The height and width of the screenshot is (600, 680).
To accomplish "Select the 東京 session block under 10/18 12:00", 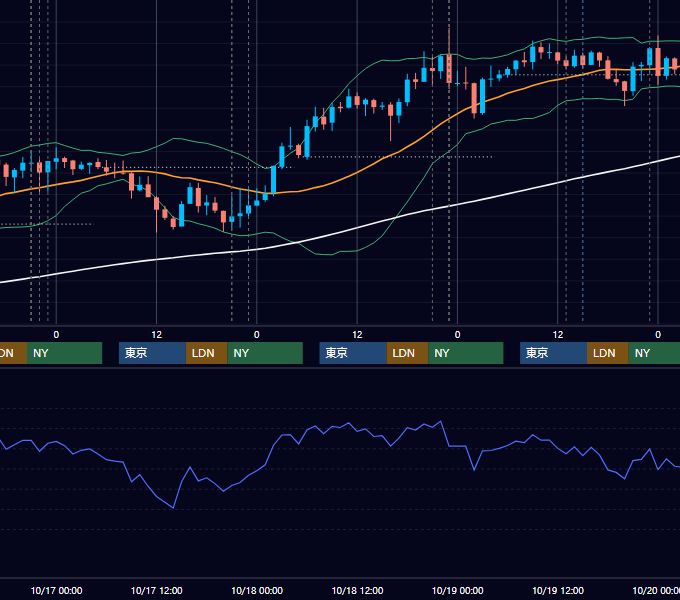I will point(353,353).
